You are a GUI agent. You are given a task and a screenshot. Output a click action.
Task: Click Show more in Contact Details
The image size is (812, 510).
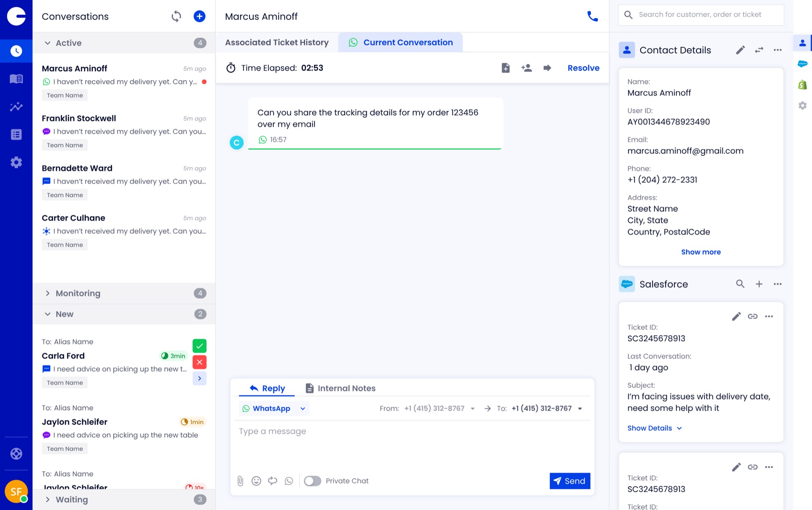coord(701,252)
